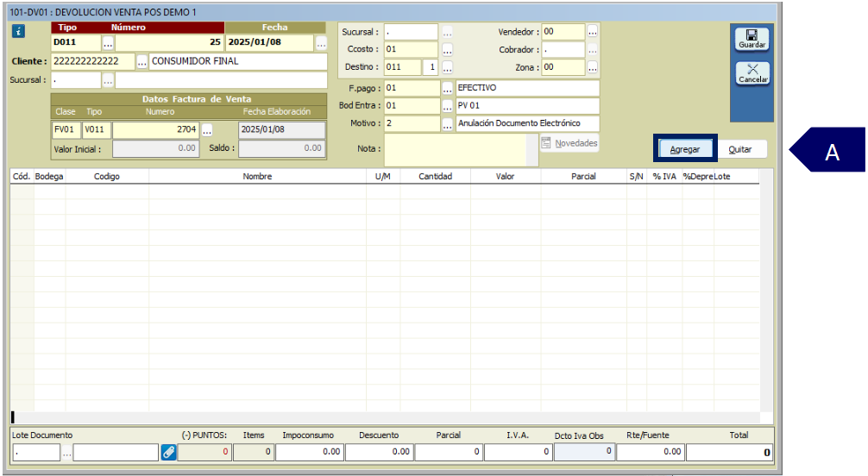Screen dimensions: 868x476
Task: Click the Cantidad column header
Action: click(x=435, y=177)
